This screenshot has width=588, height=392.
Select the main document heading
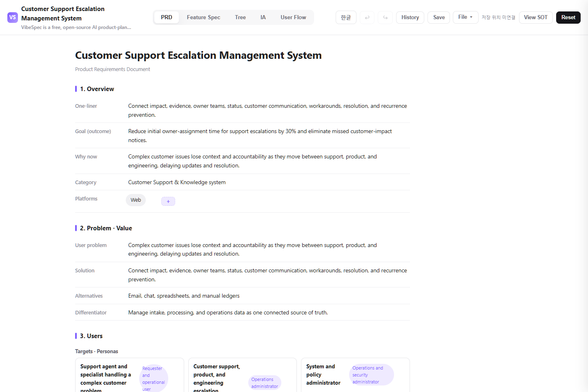[x=198, y=55]
